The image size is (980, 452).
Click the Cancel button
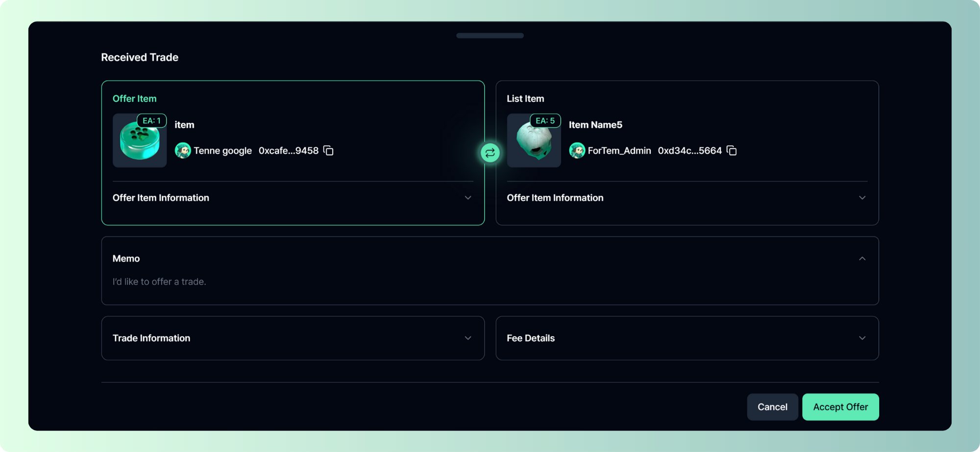(x=772, y=407)
